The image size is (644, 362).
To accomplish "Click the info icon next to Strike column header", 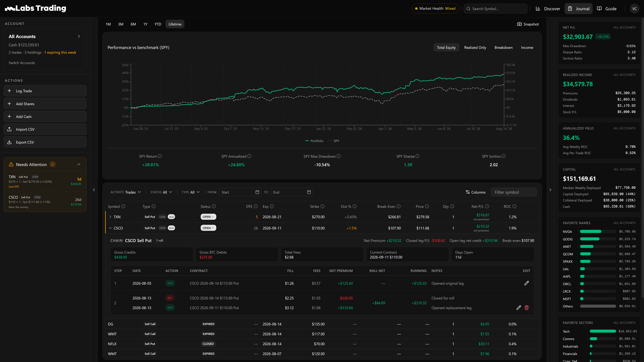I will pos(323,206).
